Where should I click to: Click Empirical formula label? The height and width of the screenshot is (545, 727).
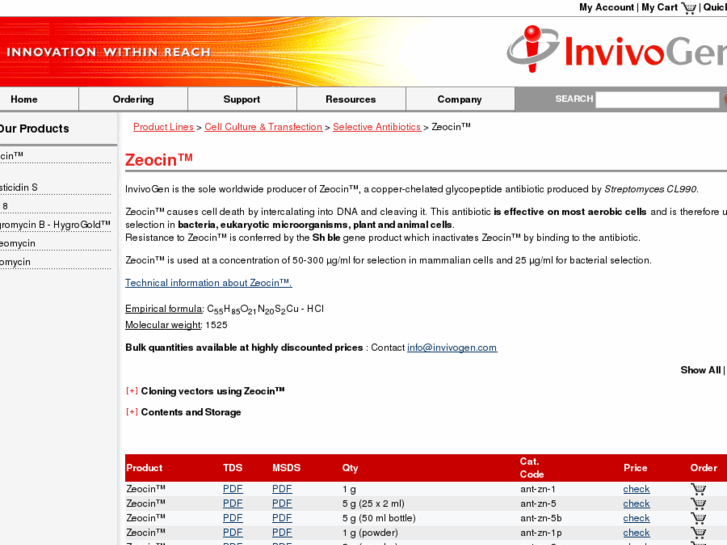click(x=164, y=309)
